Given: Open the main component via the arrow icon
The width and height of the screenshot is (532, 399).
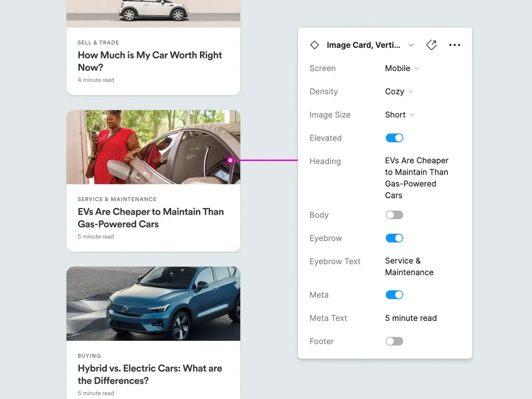Looking at the screenshot, I should (x=431, y=45).
